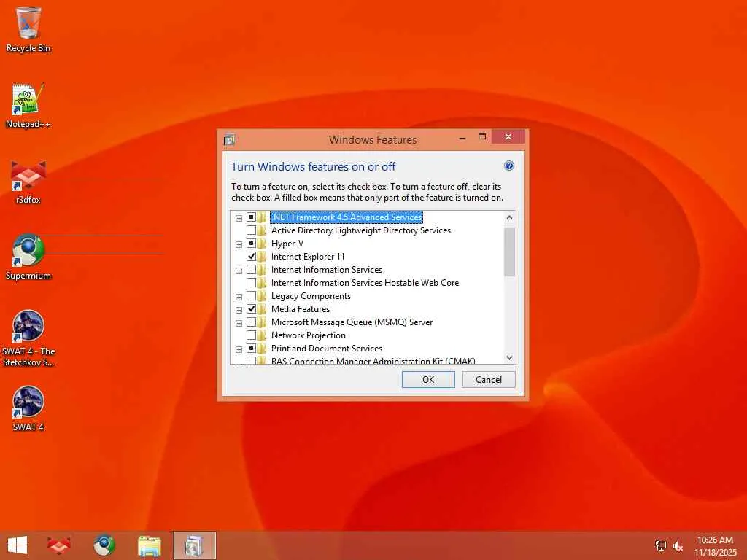
Task: Click the help question mark icon
Action: point(508,166)
